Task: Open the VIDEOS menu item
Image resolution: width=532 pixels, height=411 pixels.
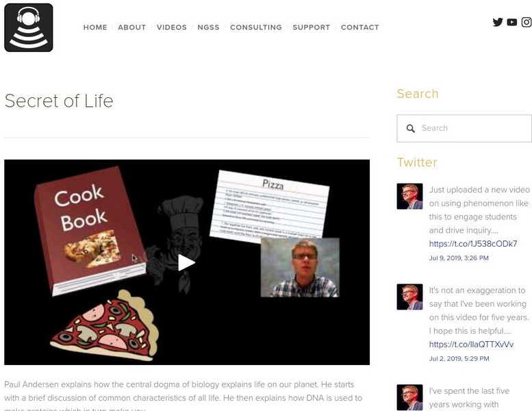Action: [x=172, y=27]
